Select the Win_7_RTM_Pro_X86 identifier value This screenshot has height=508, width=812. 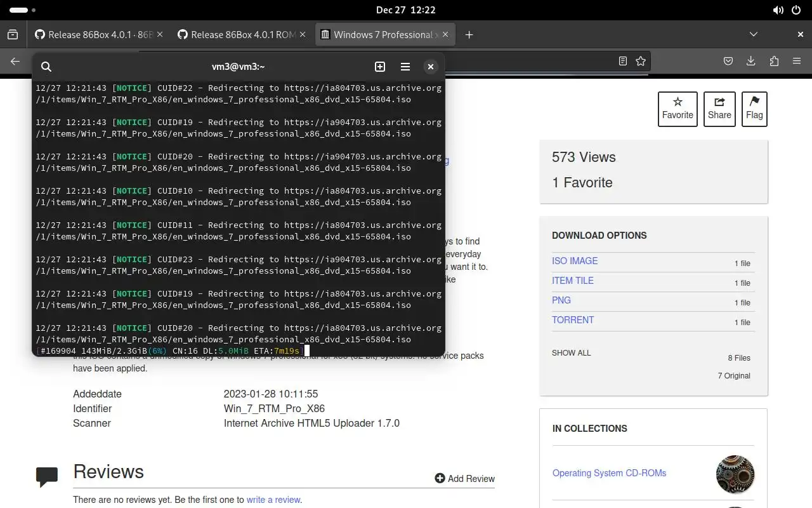[274, 409]
